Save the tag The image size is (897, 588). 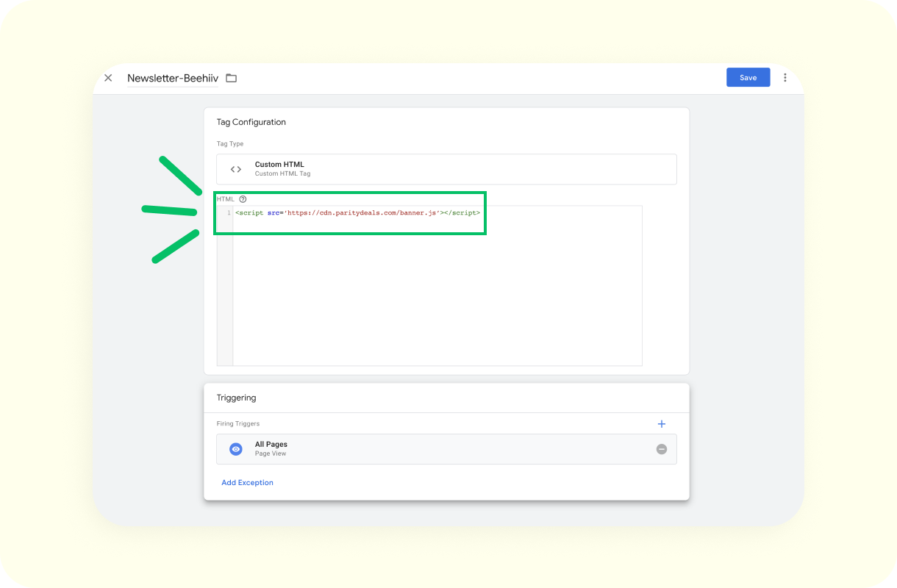[x=748, y=77]
